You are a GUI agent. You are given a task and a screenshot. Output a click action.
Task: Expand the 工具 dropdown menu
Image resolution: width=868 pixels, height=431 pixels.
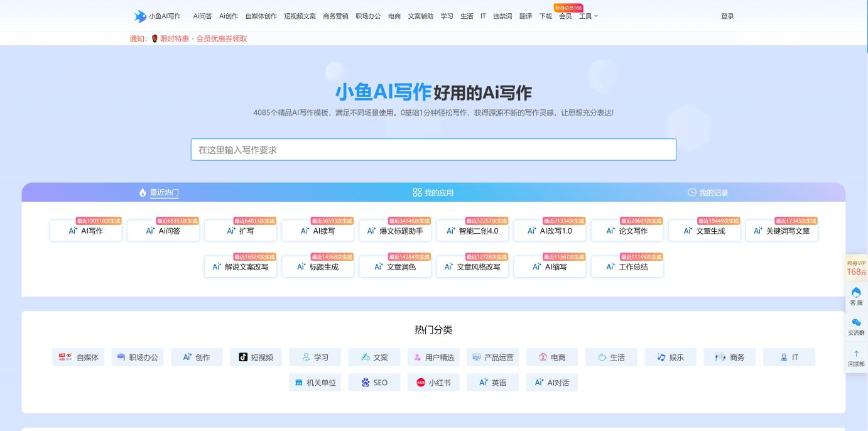pos(588,16)
